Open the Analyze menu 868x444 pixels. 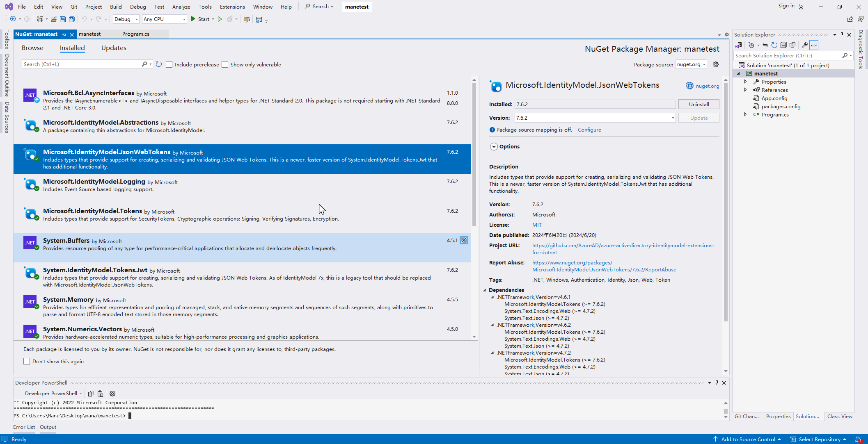[x=181, y=7]
